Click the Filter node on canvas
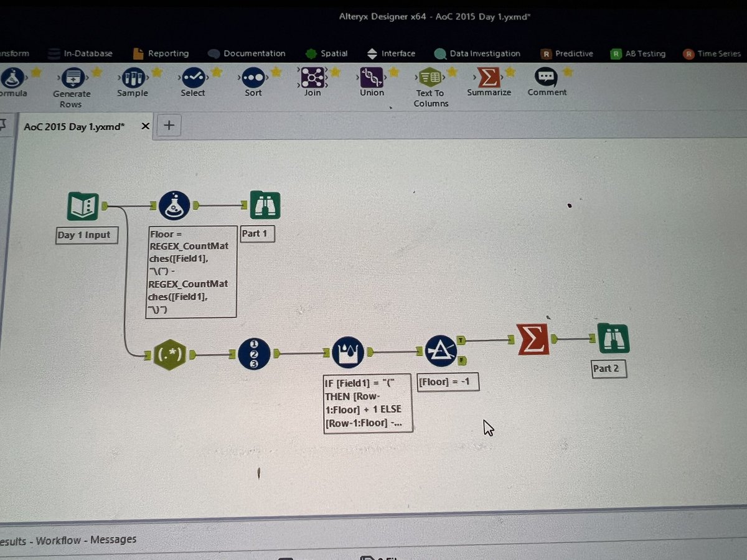Screen dimensions: 747x560 (x=441, y=352)
